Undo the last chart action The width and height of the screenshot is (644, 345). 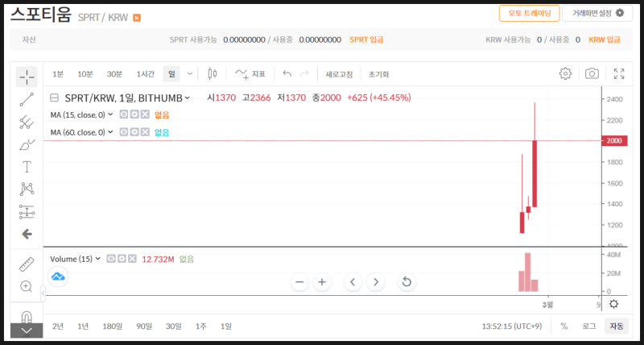287,74
